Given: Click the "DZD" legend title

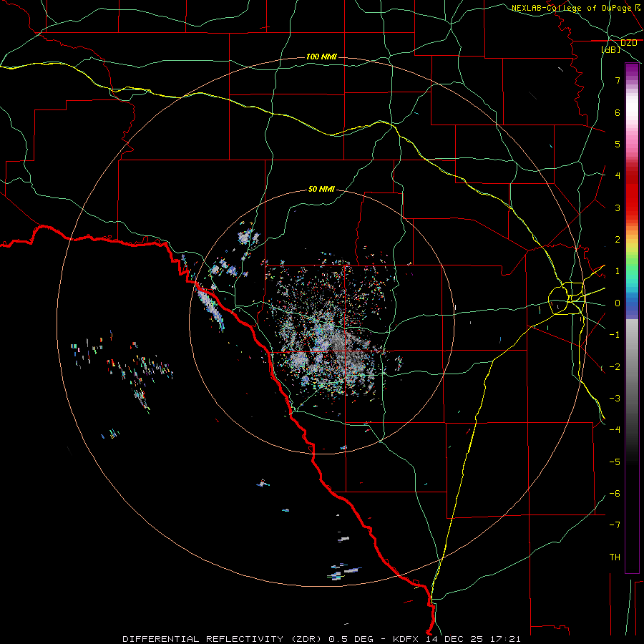Looking at the screenshot, I should point(628,43).
